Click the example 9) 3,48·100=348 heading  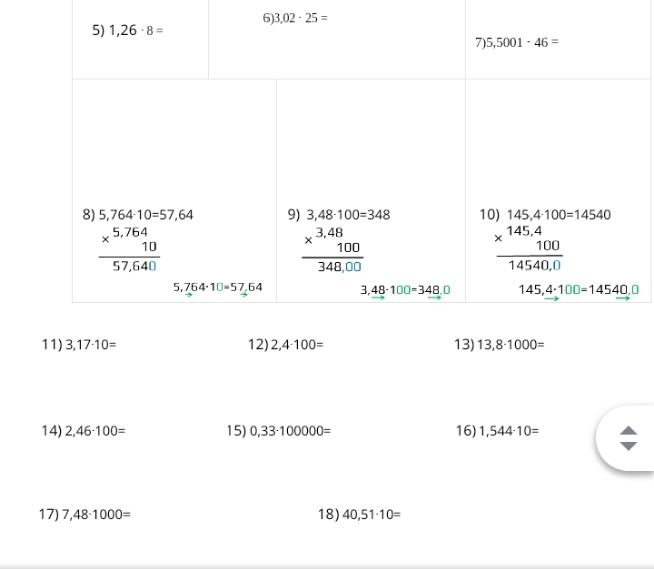(339, 215)
